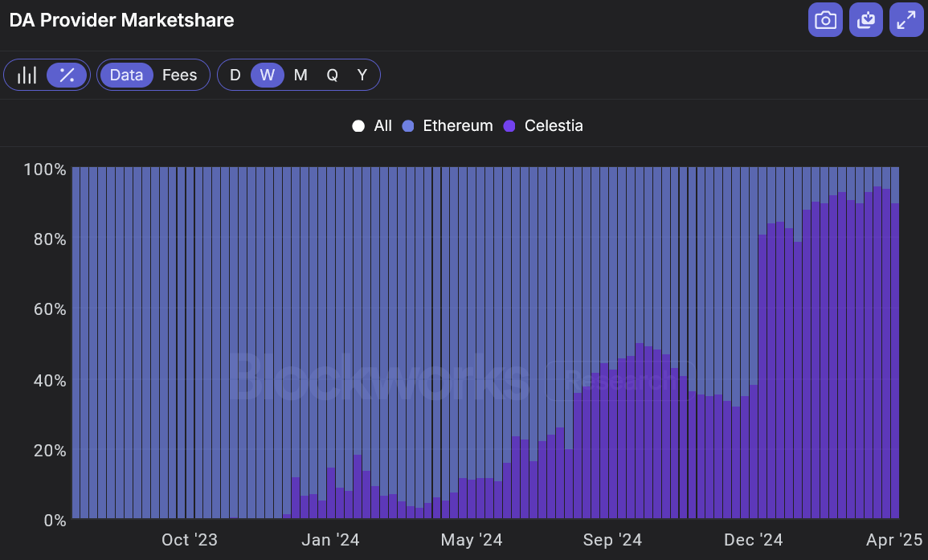Image resolution: width=928 pixels, height=560 pixels.
Task: Click the download chart icon
Action: click(x=865, y=20)
